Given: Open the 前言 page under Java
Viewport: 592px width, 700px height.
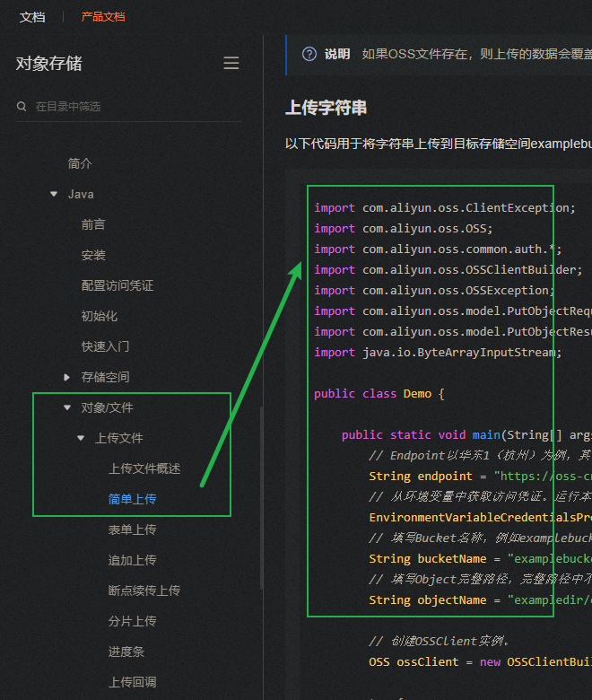Looking at the screenshot, I should point(93,224).
